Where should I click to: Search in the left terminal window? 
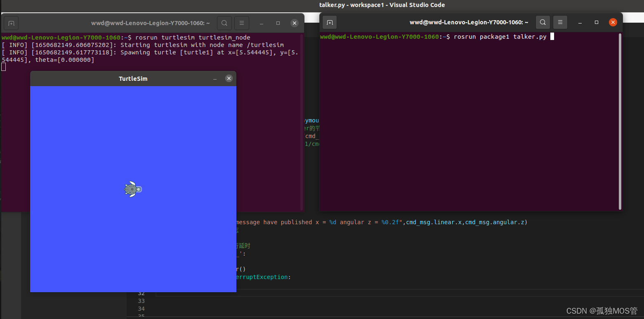pos(224,23)
